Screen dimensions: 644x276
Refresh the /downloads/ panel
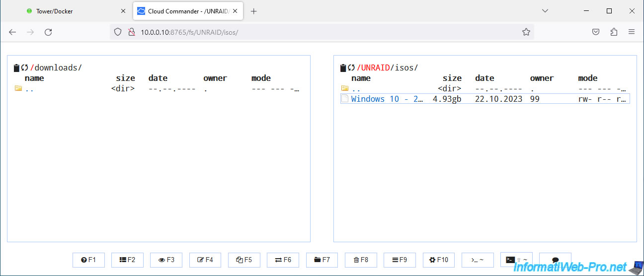(24, 68)
